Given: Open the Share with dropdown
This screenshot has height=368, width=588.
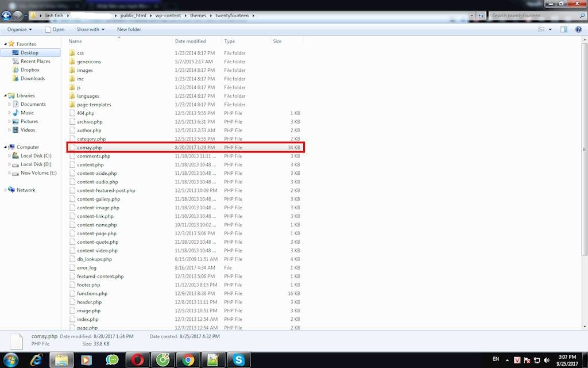Looking at the screenshot, I should pyautogui.click(x=90, y=29).
